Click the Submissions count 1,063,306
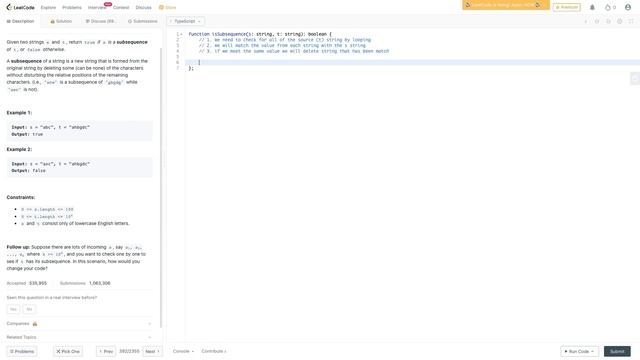Viewport: 640px width, 360px height. tap(100, 283)
